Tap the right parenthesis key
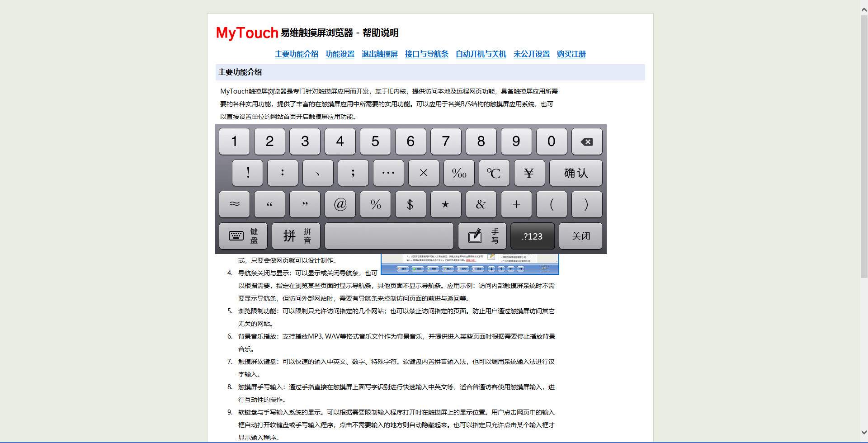 tap(587, 204)
